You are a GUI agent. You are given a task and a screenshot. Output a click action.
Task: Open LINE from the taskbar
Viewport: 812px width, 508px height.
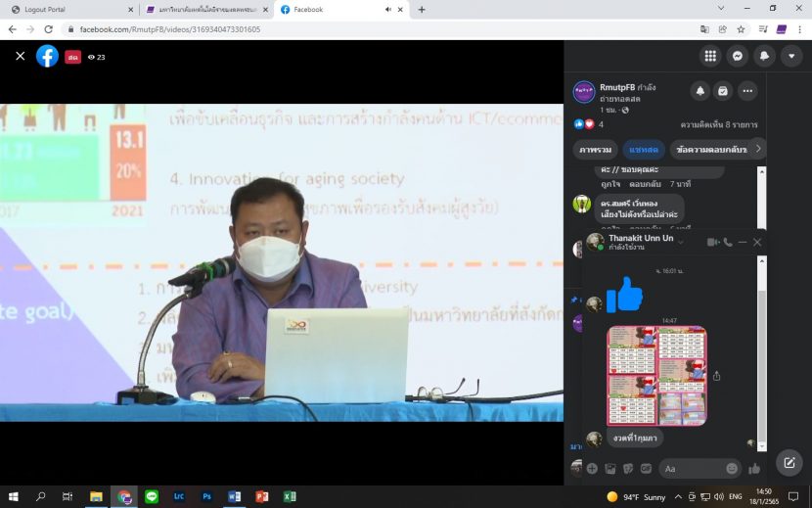point(152,496)
